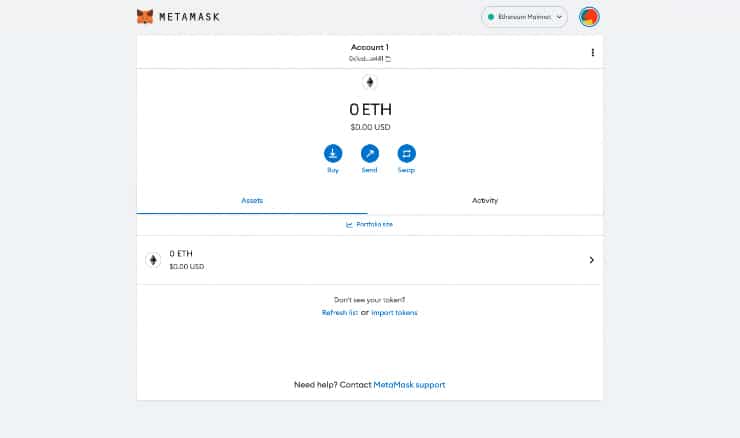Viewport: 740px width, 438px height.
Task: Copy the account address under Account 1
Action: (x=370, y=59)
